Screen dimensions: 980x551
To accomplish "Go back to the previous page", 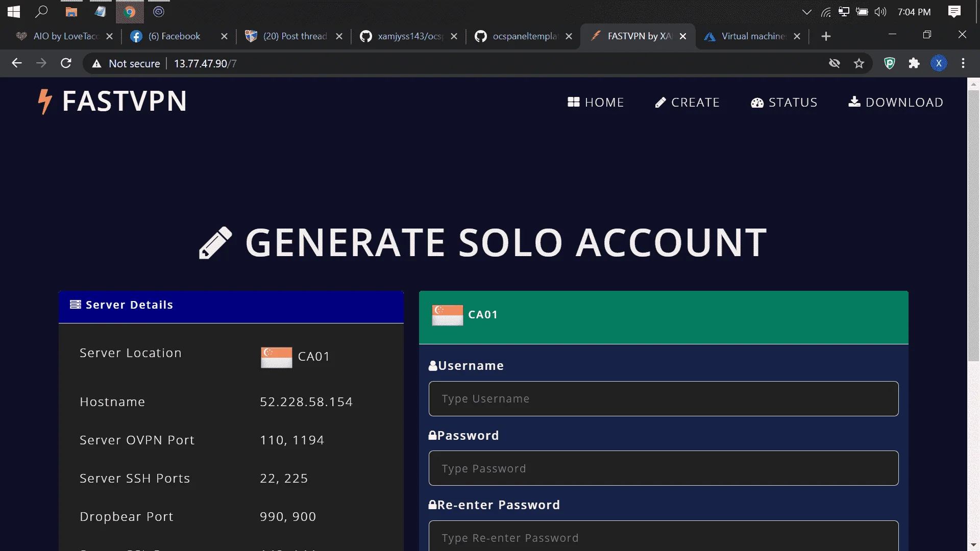I will pyautogui.click(x=17, y=63).
